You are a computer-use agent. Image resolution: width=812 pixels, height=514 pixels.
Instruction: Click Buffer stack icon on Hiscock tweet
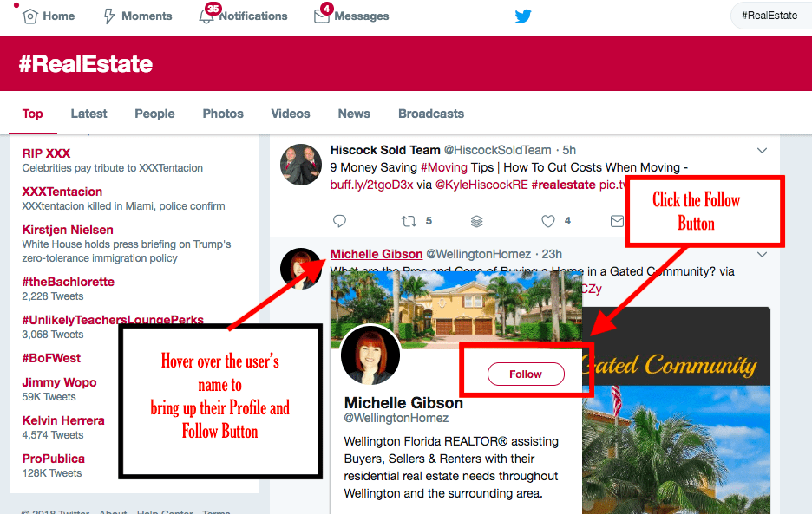coord(476,221)
